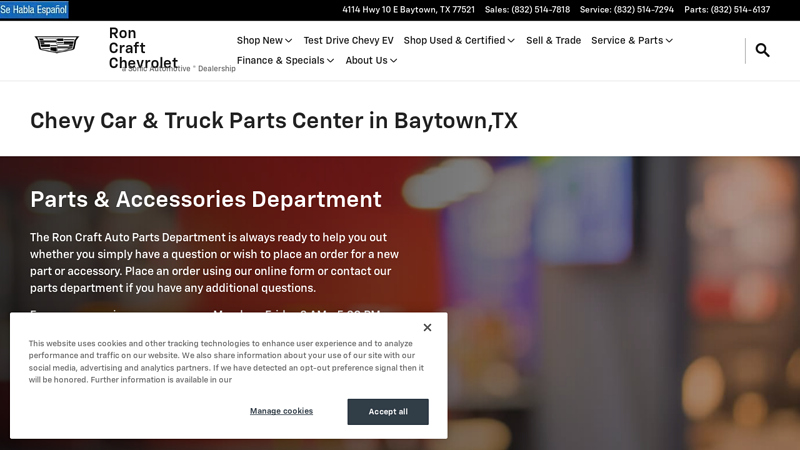The width and height of the screenshot is (800, 450).
Task: Click the Chevy Car & Truck Parts Center title
Action: tap(274, 121)
